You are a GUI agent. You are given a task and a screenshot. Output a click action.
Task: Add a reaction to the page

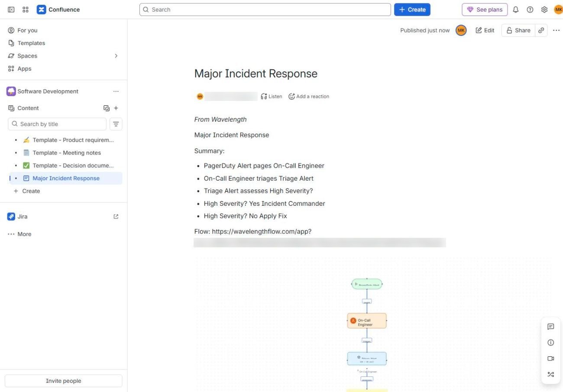[x=309, y=97]
